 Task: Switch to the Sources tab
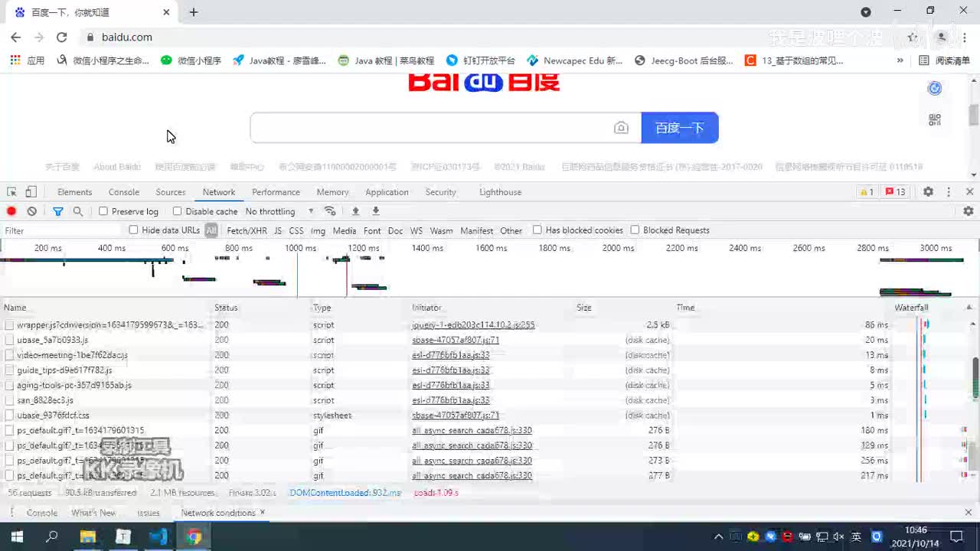pyautogui.click(x=170, y=192)
